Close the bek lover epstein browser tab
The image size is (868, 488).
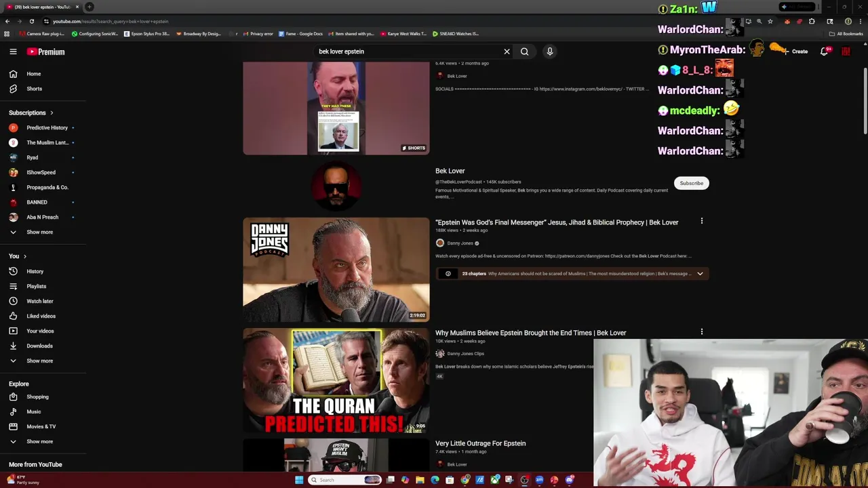77,7
